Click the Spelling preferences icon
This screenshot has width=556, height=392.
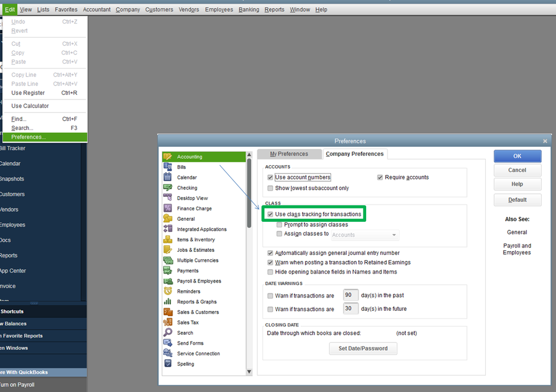168,364
